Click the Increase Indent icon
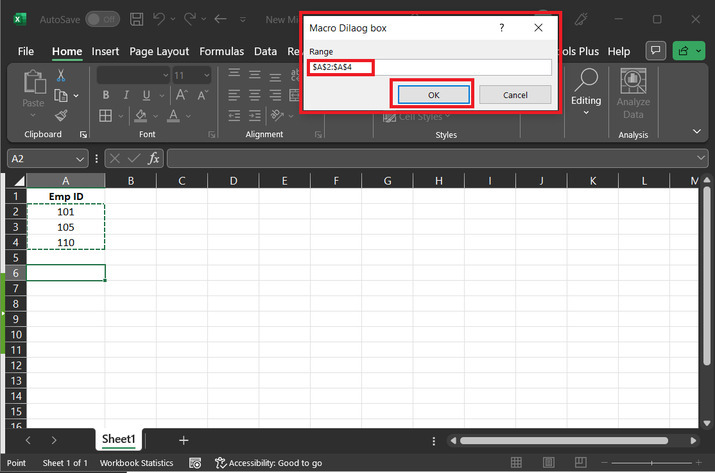Viewport: 715px width, 473px height. (x=255, y=115)
